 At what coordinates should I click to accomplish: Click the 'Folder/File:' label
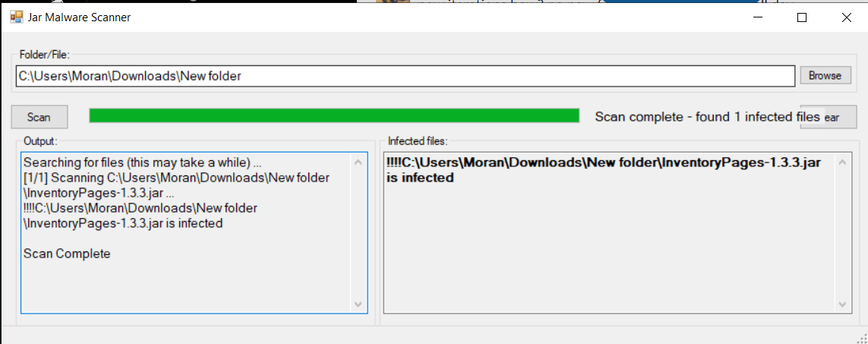pos(46,54)
